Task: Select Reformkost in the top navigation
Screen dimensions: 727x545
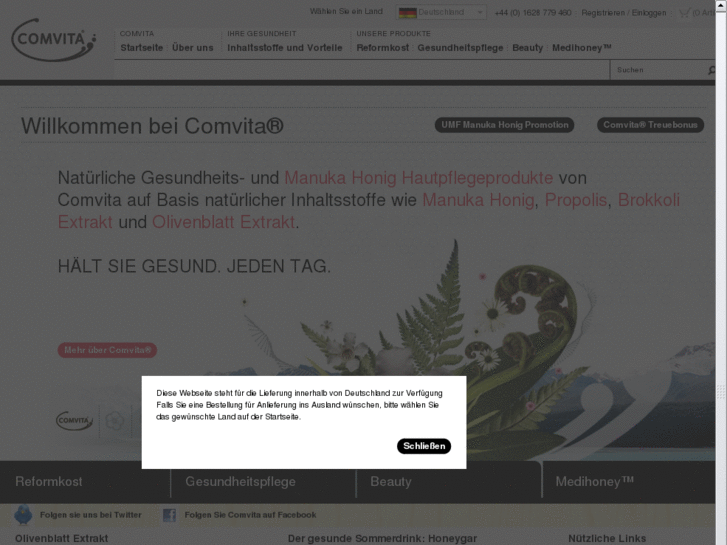Action: [x=383, y=48]
